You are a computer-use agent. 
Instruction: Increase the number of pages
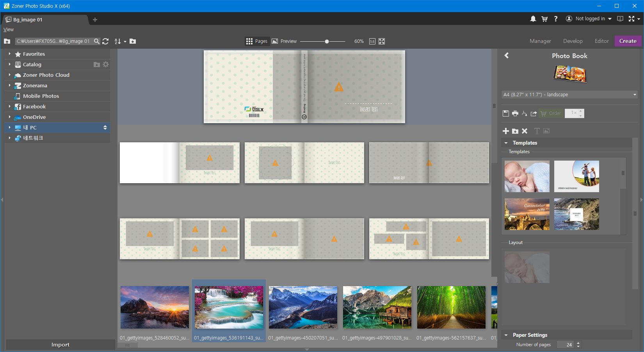(x=578, y=343)
